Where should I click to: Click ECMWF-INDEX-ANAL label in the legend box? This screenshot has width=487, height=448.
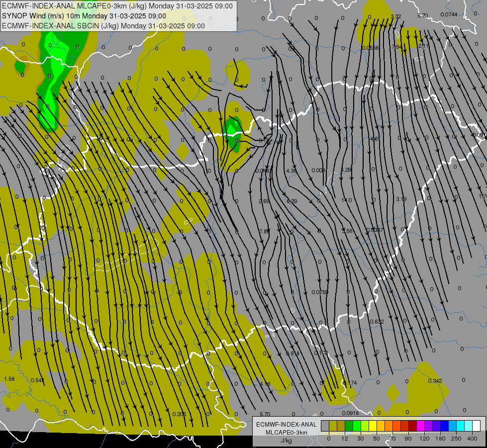point(287,425)
